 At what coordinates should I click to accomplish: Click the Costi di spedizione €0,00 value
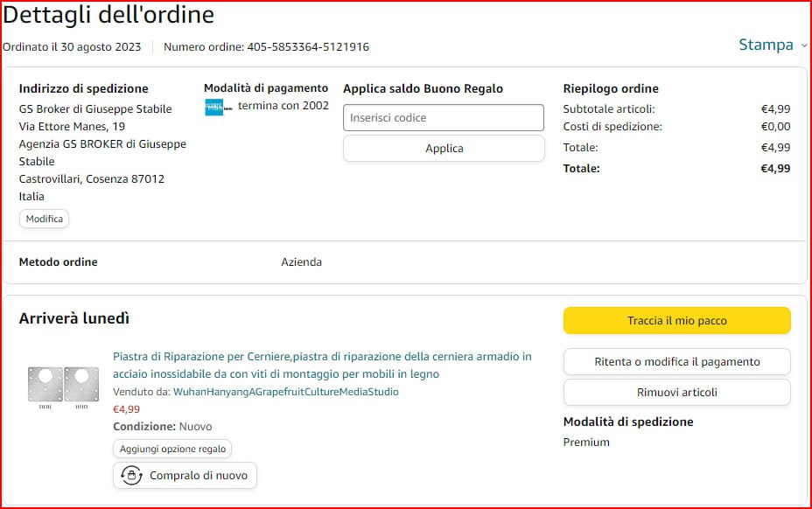775,126
